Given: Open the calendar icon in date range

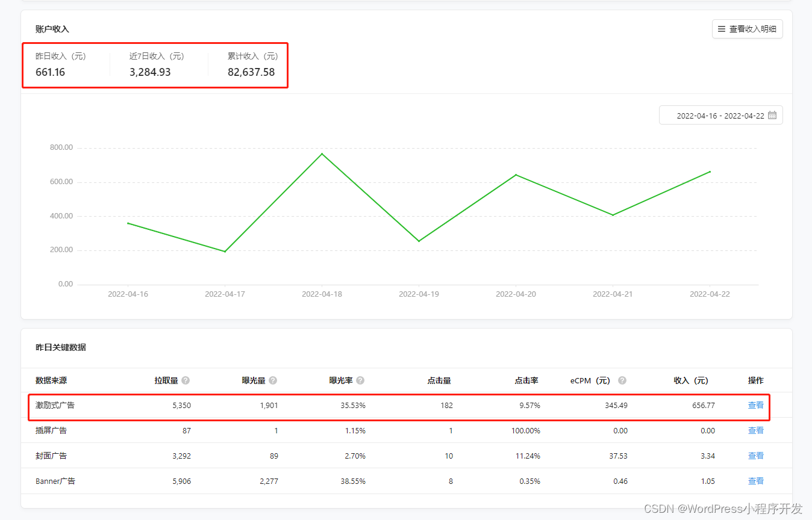Looking at the screenshot, I should (772, 116).
